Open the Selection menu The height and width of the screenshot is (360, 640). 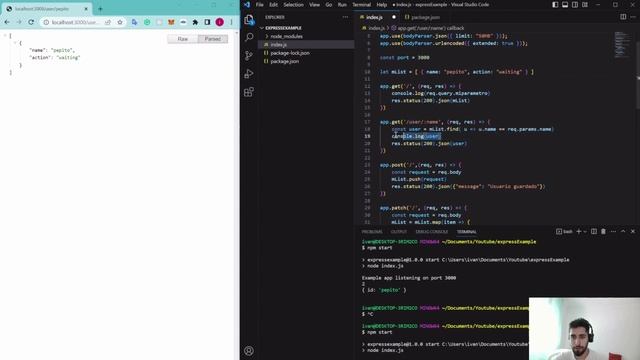[x=293, y=4]
